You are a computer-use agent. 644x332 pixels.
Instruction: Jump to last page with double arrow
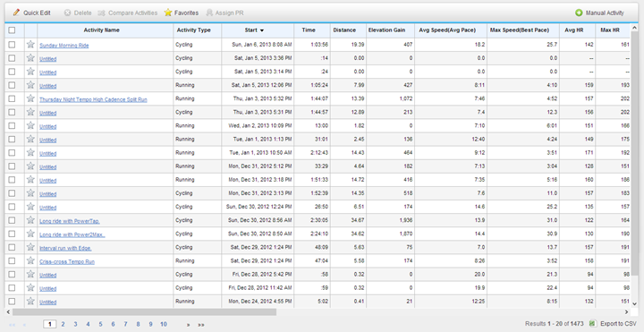[x=201, y=325]
